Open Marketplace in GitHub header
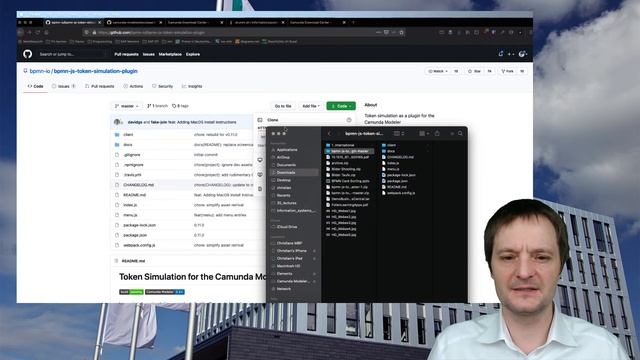Viewport: 640px width, 360px height. pyautogui.click(x=170, y=54)
